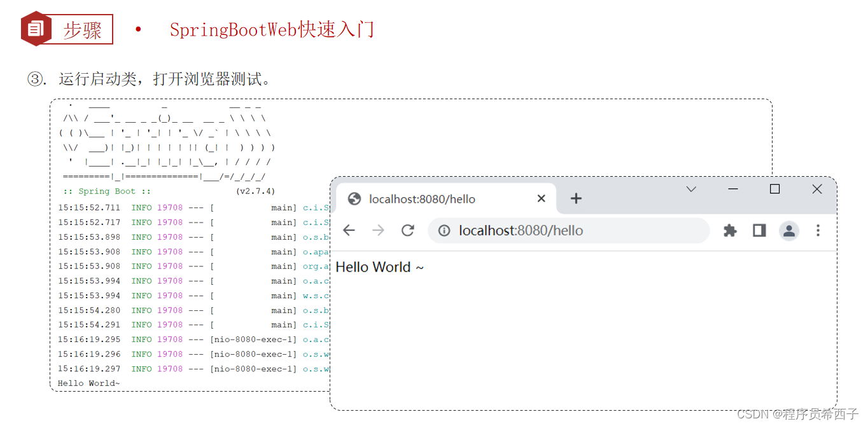Click the site information icon in the address bar
Screen dimensions: 868x426
444,231
